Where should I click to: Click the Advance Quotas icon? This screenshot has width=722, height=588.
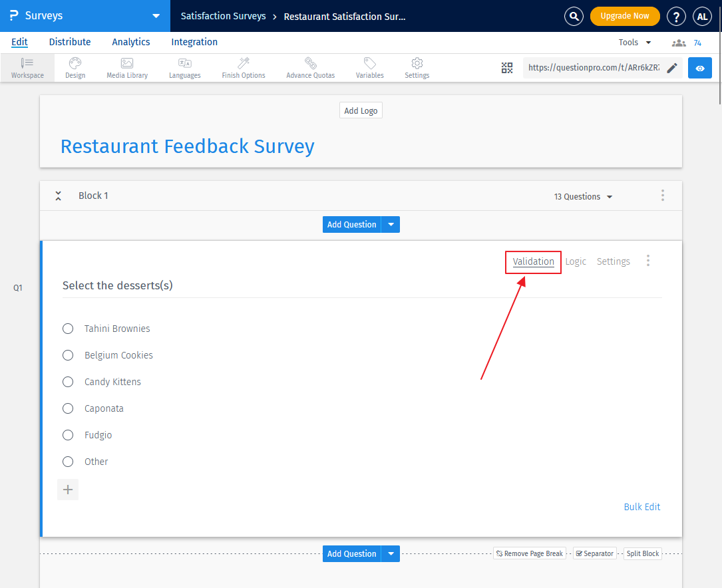coord(310,67)
